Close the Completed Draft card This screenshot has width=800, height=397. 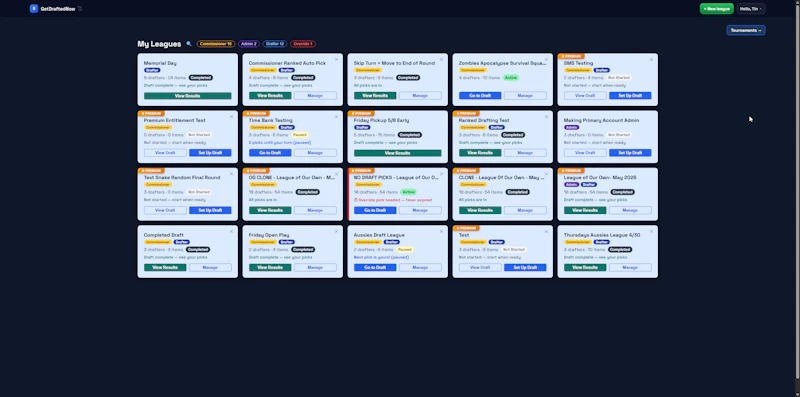[x=231, y=232]
